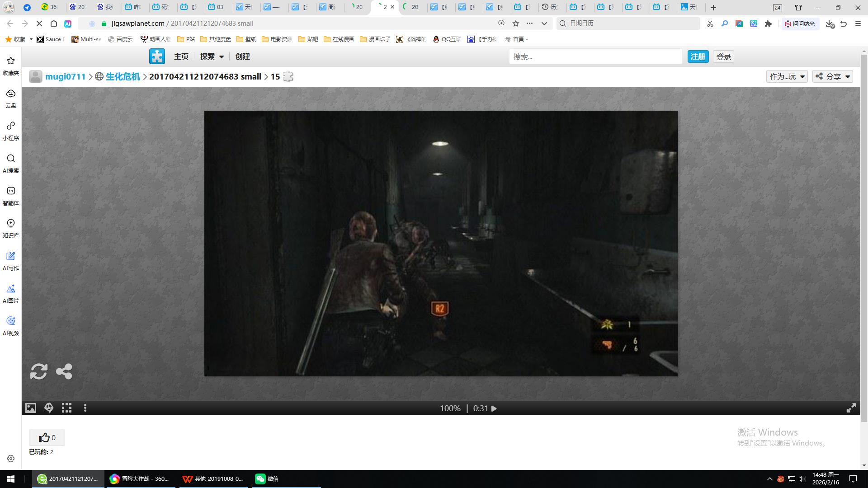
Task: Click the arrange pieces grid icon
Action: click(67, 408)
